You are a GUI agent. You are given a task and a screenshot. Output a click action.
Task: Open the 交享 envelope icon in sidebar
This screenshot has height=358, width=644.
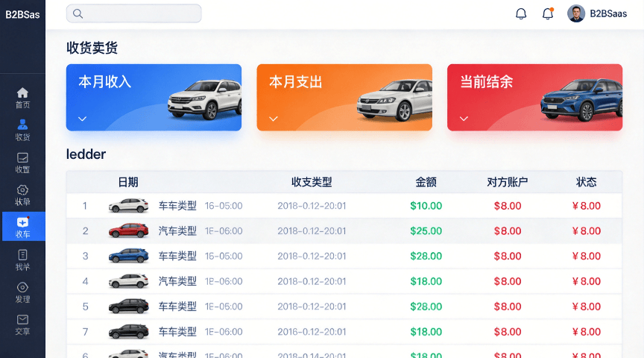(22, 319)
